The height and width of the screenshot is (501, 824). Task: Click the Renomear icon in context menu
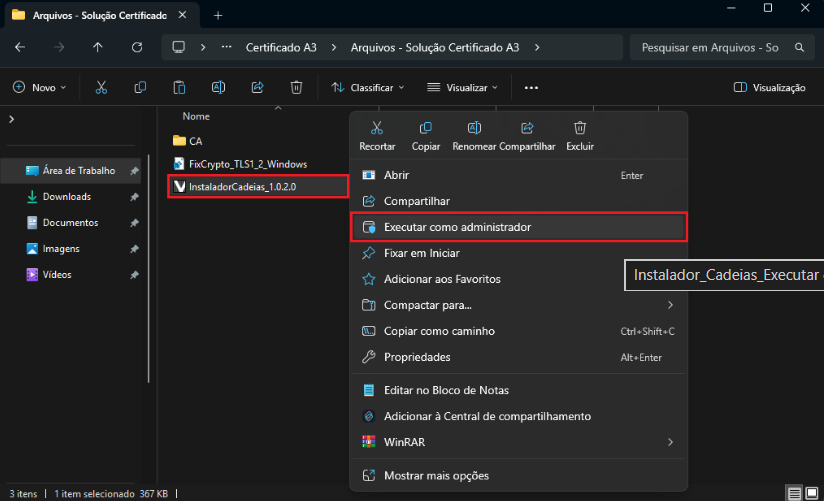coord(474,129)
